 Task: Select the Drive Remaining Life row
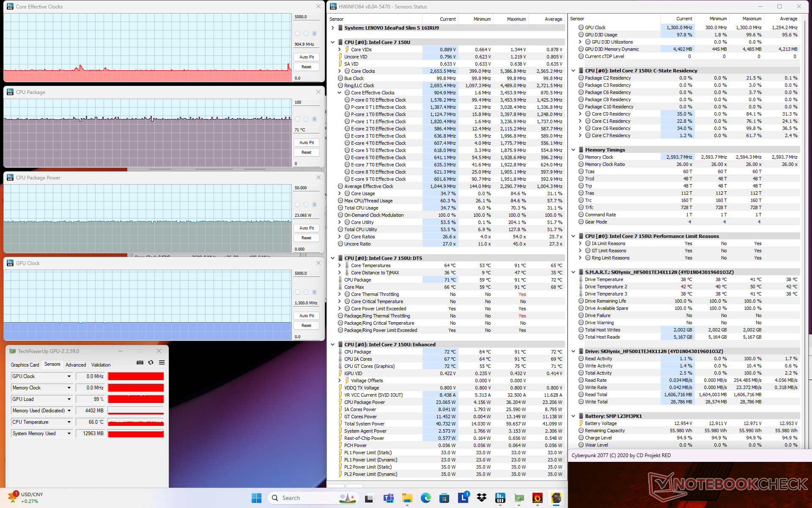689,301
